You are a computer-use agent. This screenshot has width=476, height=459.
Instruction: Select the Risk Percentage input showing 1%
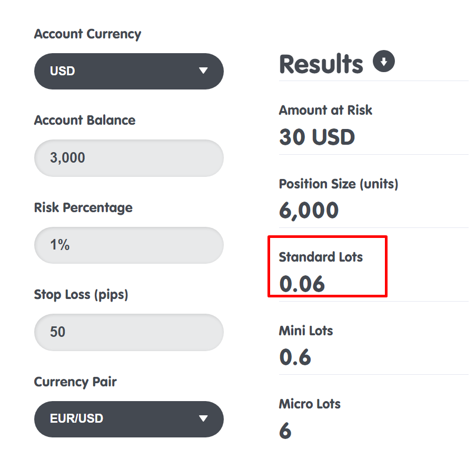pos(128,245)
